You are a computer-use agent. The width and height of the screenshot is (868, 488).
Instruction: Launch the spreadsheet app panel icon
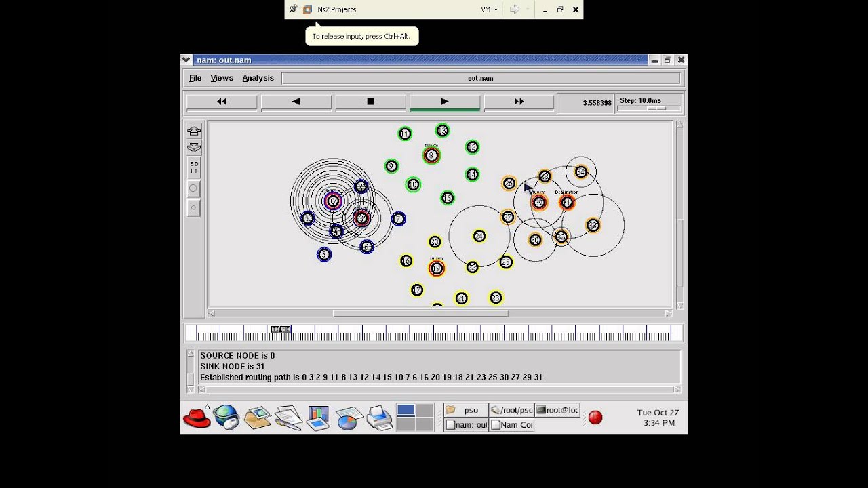point(349,418)
